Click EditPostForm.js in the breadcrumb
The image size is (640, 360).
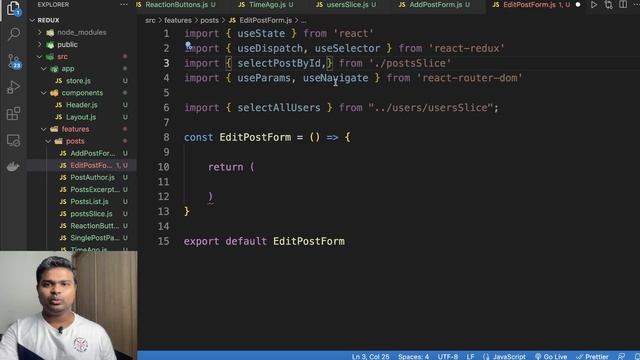pos(265,20)
